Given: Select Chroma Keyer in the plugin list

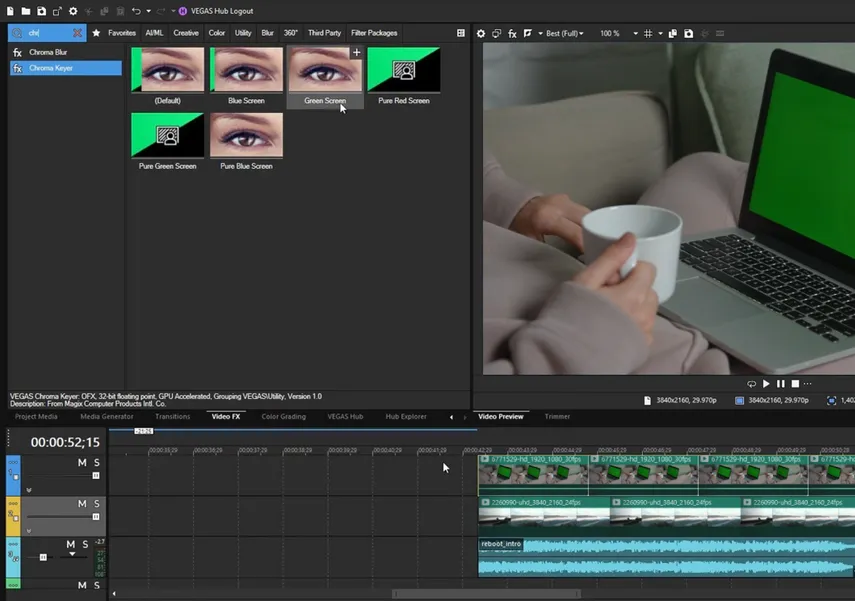Looking at the screenshot, I should click(x=65, y=68).
